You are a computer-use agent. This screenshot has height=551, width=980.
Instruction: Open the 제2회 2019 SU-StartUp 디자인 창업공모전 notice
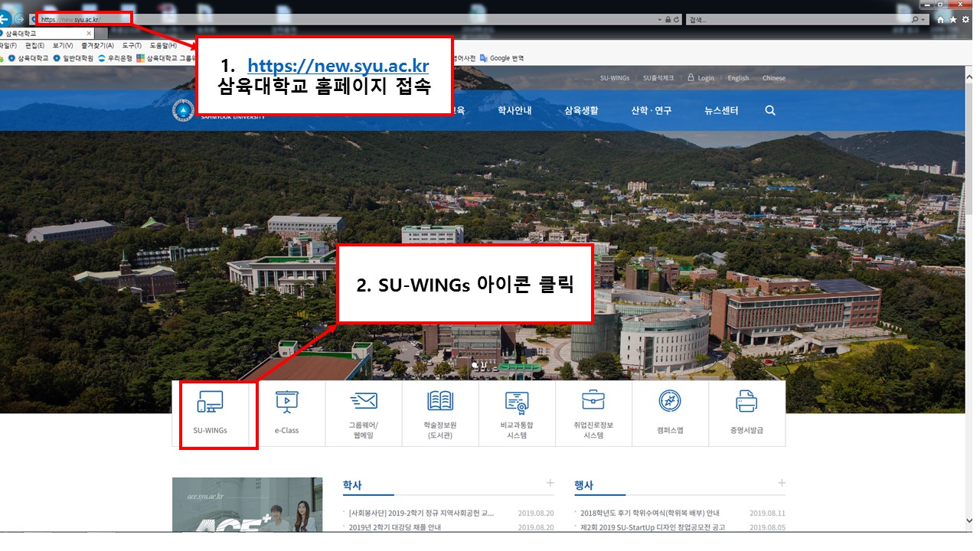point(652,527)
